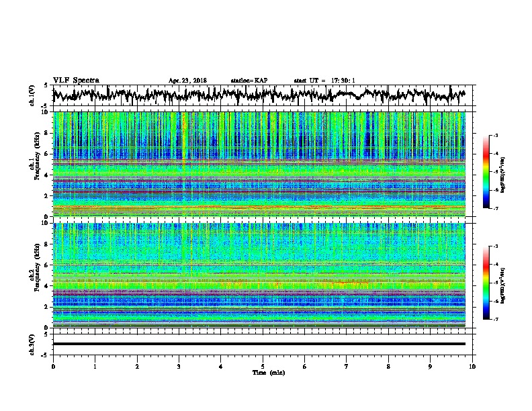Click the ch.3 flat black waveform line
The image size is (532, 411).
pyautogui.click(x=259, y=344)
